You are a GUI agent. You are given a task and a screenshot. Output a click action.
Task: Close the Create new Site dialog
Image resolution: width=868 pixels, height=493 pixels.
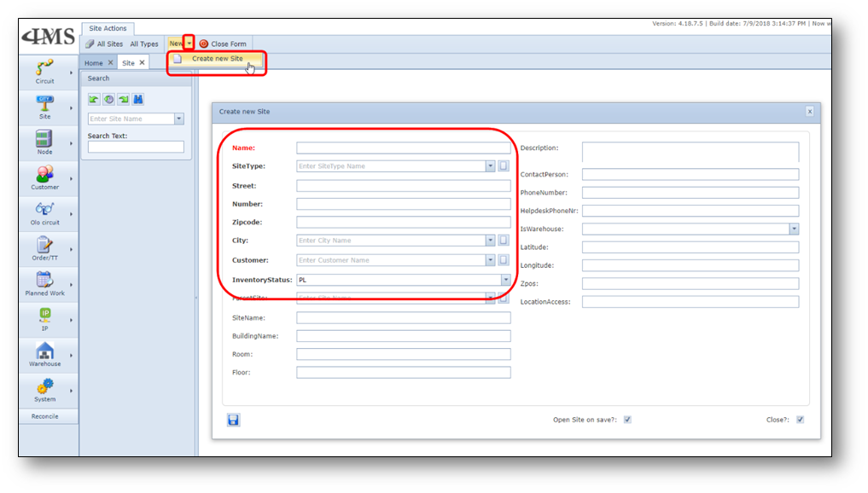[x=809, y=112]
